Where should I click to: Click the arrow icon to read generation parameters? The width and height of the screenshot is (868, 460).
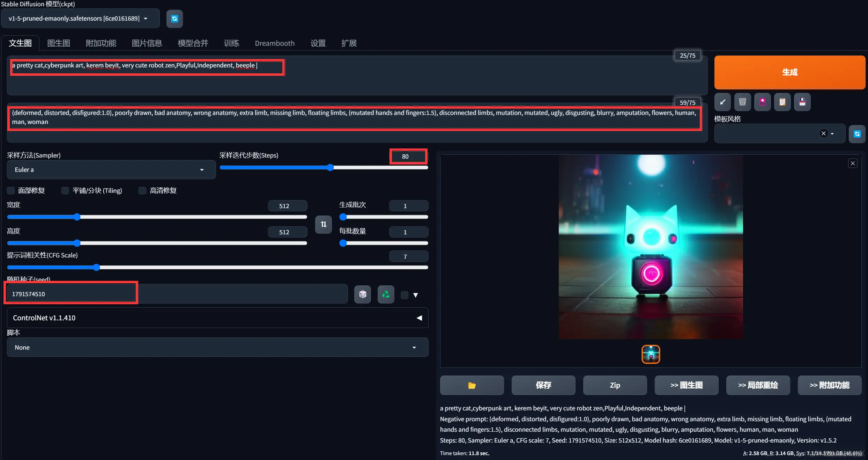click(722, 102)
